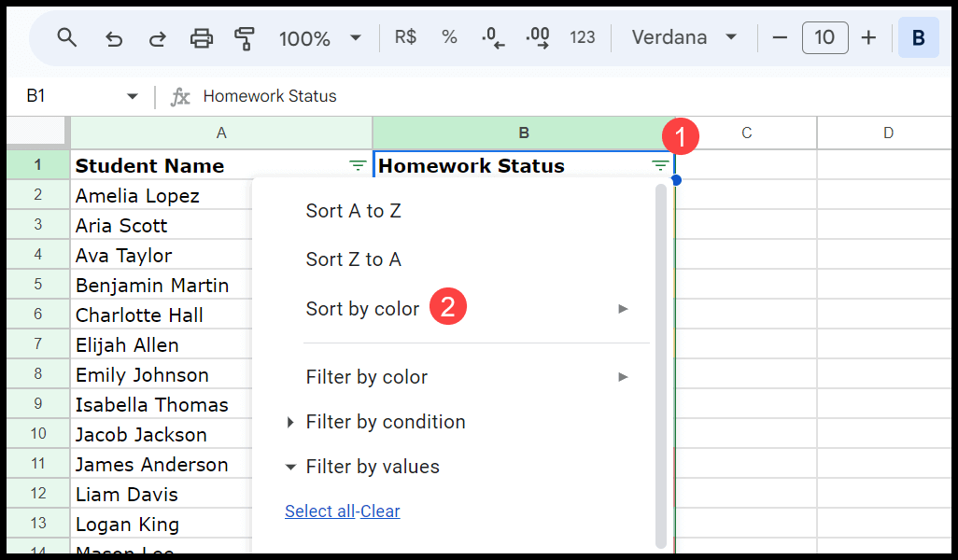The height and width of the screenshot is (560, 958).
Task: Increase font size with plus button
Action: [x=868, y=38]
